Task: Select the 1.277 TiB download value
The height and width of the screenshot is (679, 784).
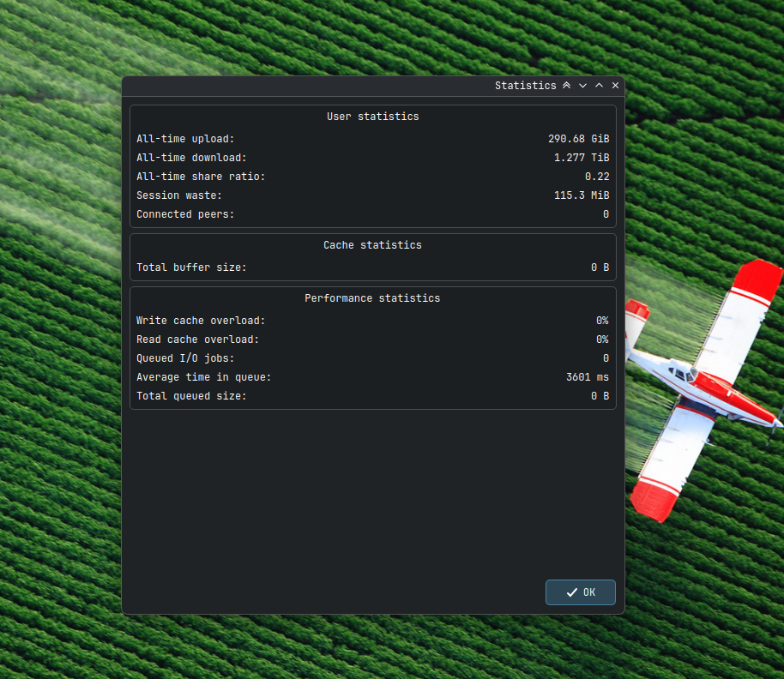Action: coord(582,158)
